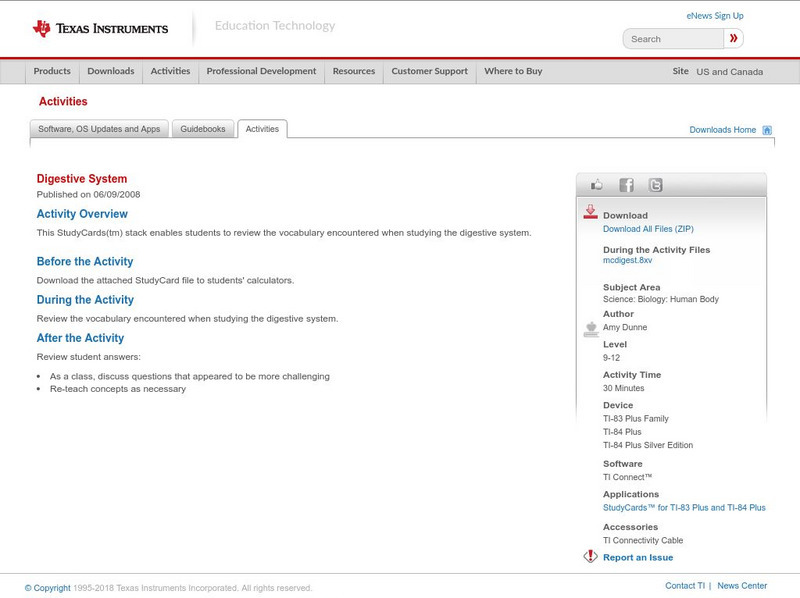The width and height of the screenshot is (800, 598).
Task: Click the thumbs-up recommend icon
Action: 597,184
